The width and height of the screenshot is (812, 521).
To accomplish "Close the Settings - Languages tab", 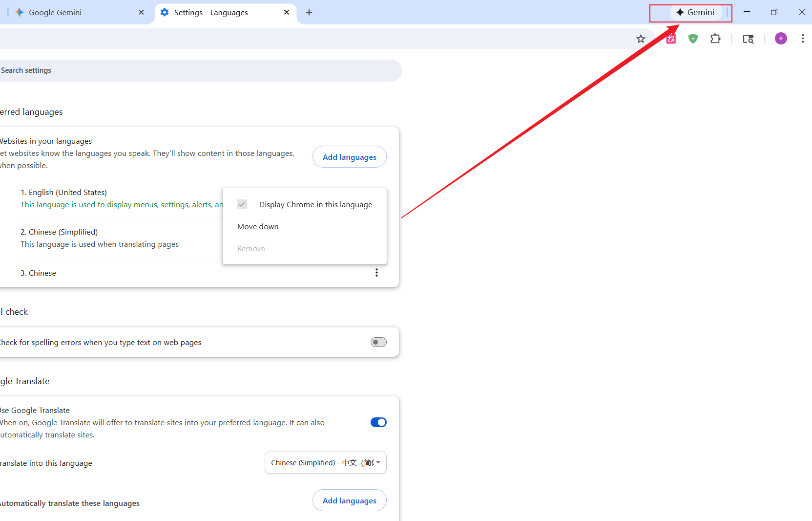I will (x=287, y=12).
